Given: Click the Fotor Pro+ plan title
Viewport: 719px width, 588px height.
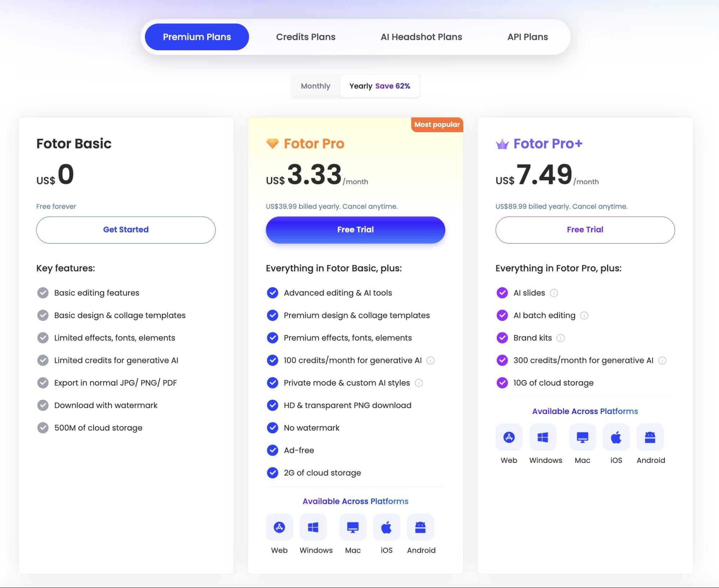Looking at the screenshot, I should (548, 143).
